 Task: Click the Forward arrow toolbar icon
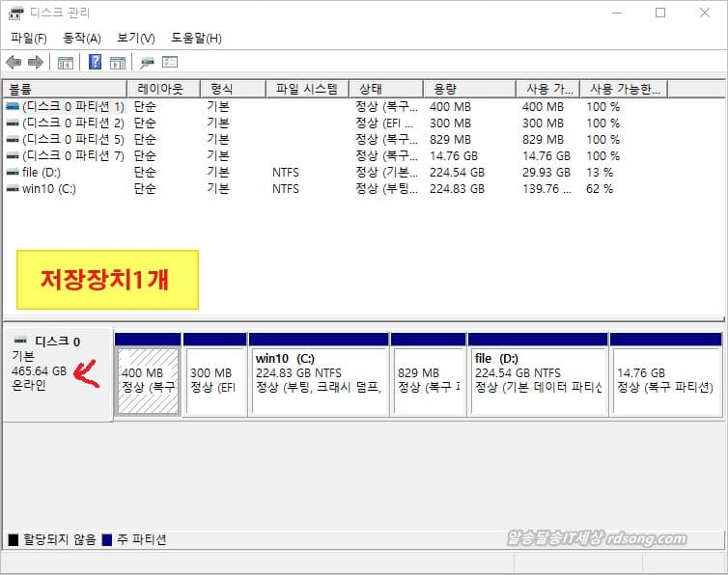(x=36, y=63)
